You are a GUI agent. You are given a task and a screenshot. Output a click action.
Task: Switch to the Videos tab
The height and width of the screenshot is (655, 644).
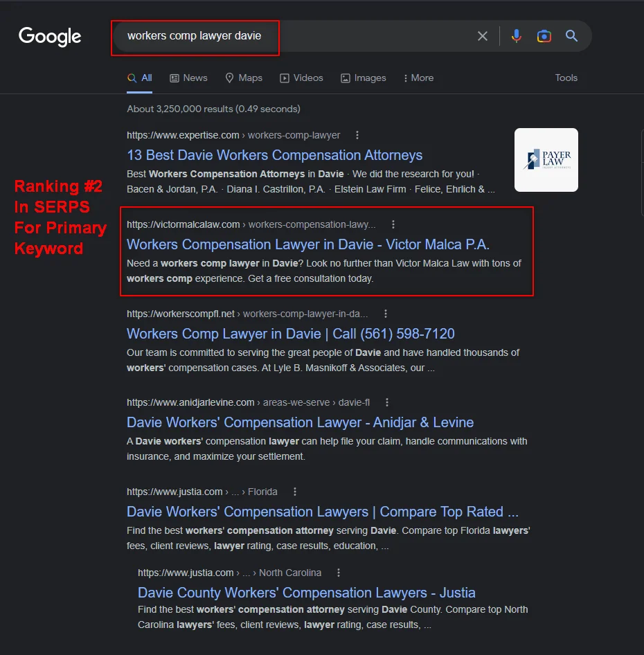coord(301,78)
